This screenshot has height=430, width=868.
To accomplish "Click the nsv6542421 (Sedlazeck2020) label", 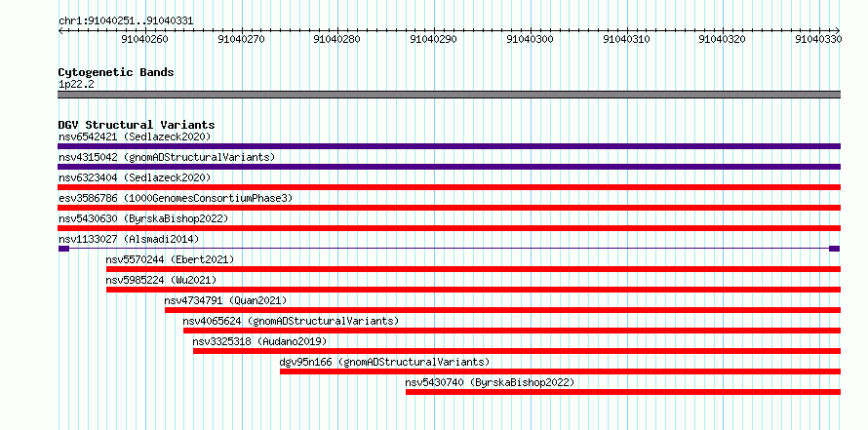I will [x=135, y=137].
